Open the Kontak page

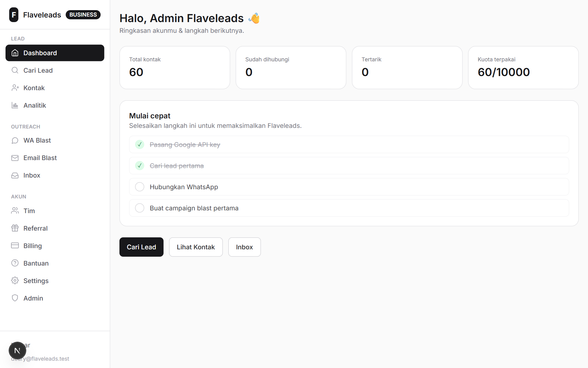point(55,88)
